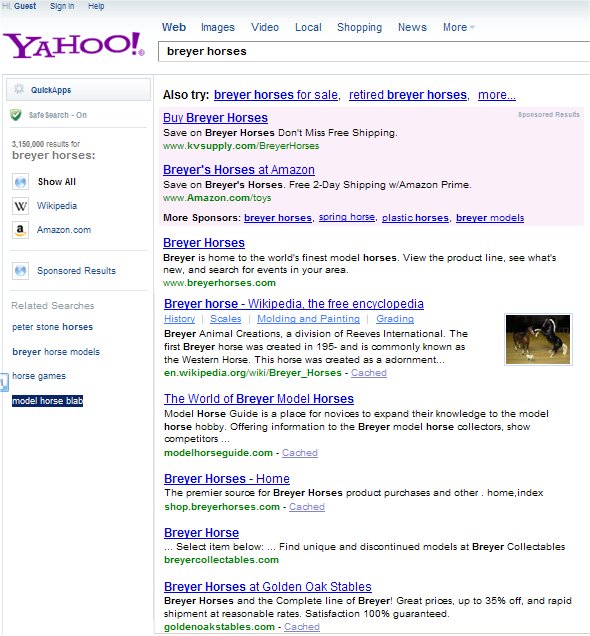Click the Related Searches heading
This screenshot has height=636, width=590.
(x=53, y=306)
